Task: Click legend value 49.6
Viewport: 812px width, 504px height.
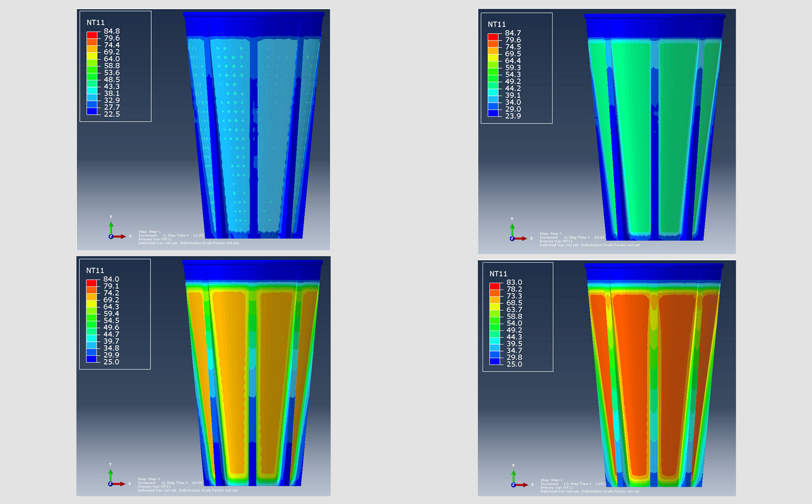Action: click(111, 328)
